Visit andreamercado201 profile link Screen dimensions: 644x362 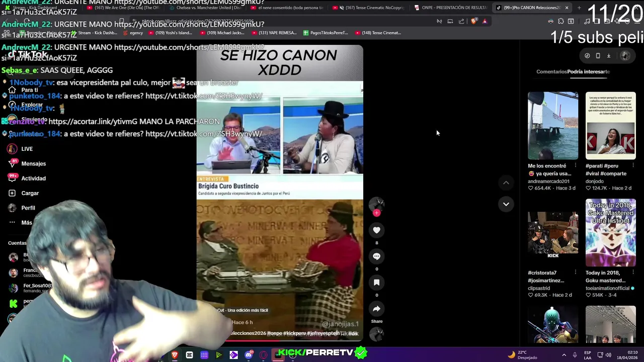tap(548, 181)
